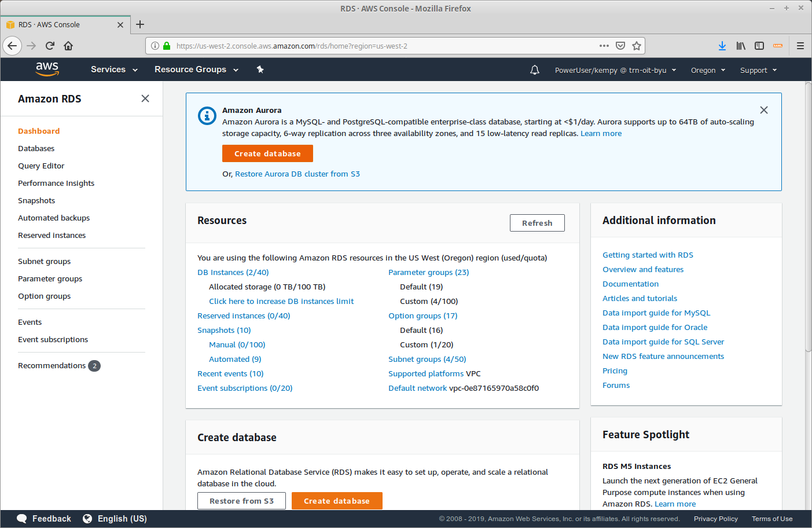Open a new browser tab with plus icon
The image size is (812, 528).
140,24
